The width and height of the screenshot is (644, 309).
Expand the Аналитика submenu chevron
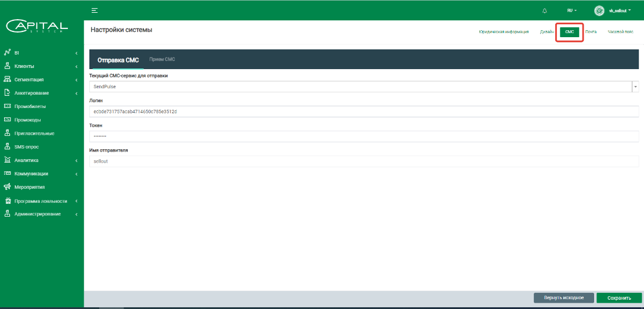[77, 160]
